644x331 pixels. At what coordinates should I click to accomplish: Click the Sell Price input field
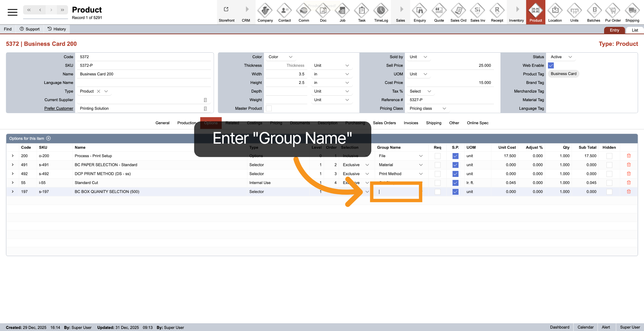(x=449, y=65)
